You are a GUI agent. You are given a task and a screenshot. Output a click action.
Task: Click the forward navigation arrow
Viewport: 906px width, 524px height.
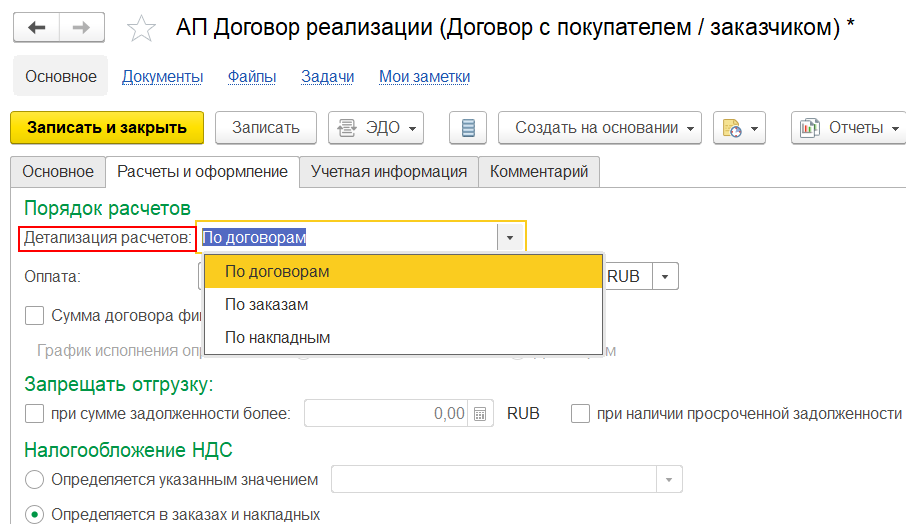(82, 27)
